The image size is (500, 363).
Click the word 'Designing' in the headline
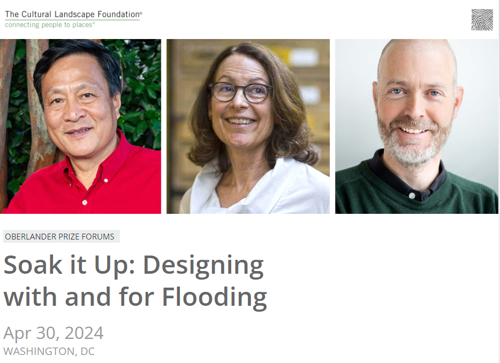tap(204, 267)
